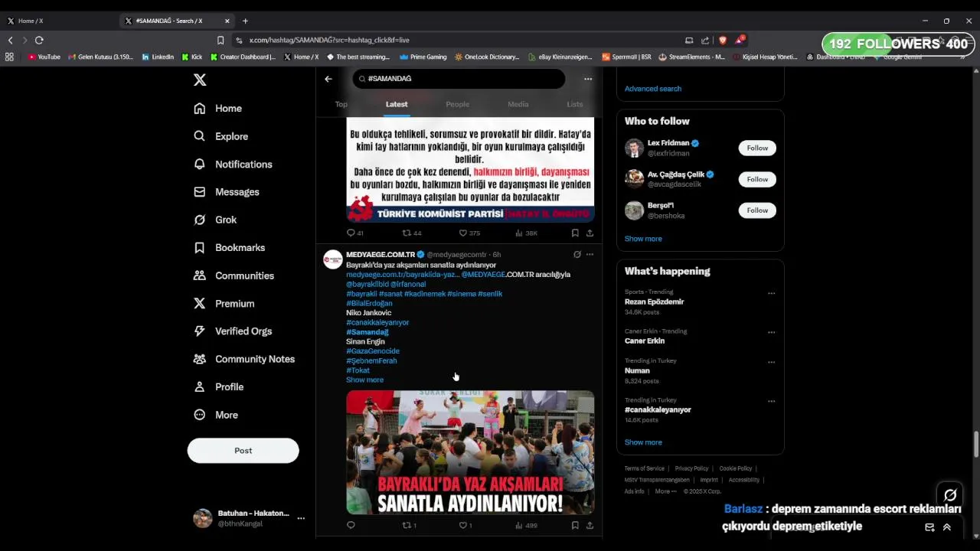Open the #GazaGenocide hashtag
This screenshot has height=551, width=980.
(373, 351)
